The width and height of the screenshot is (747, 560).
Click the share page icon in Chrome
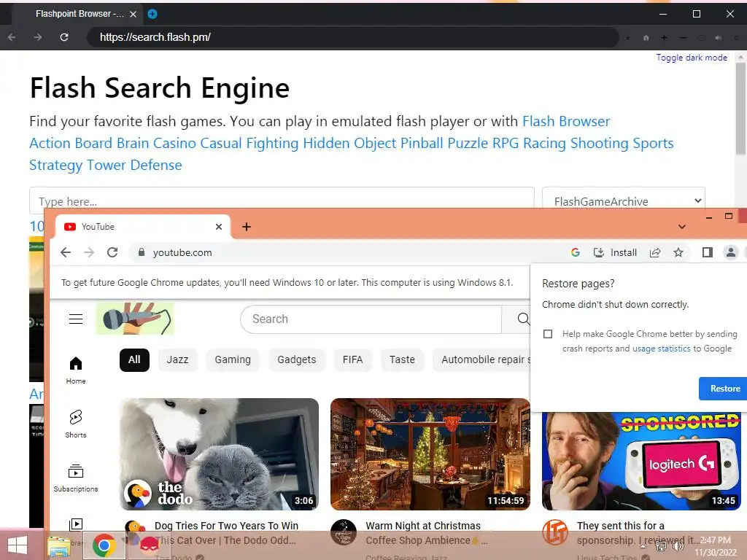[656, 252]
